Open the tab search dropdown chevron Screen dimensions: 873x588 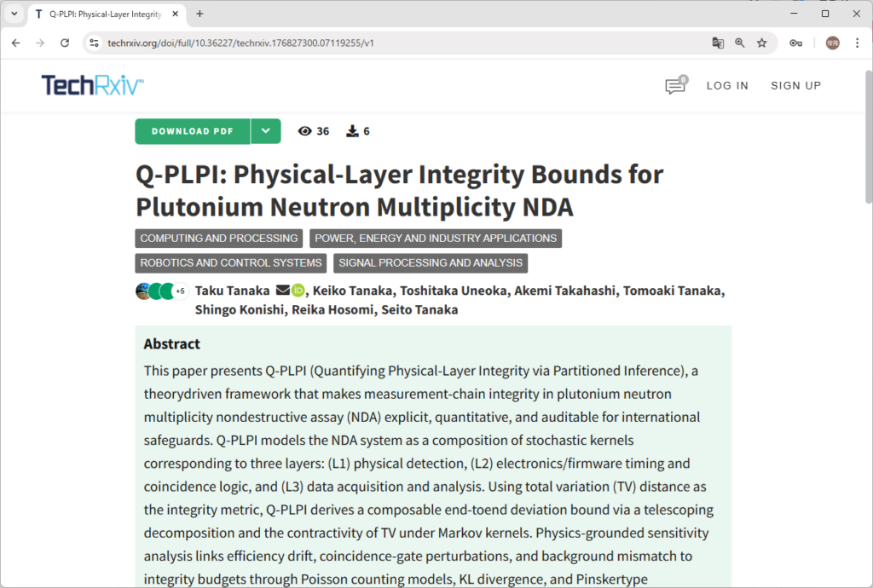tap(14, 14)
